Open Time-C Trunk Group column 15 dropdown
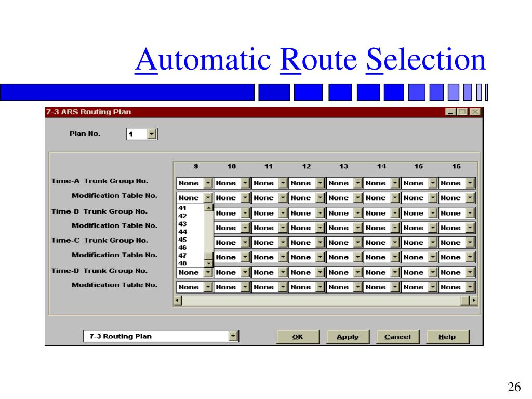The height and width of the screenshot is (399, 532). [433, 242]
